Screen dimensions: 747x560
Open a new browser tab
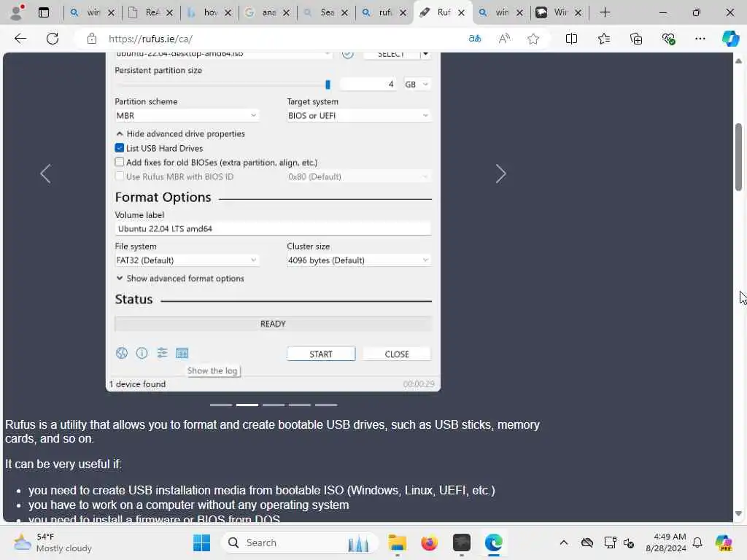click(605, 12)
